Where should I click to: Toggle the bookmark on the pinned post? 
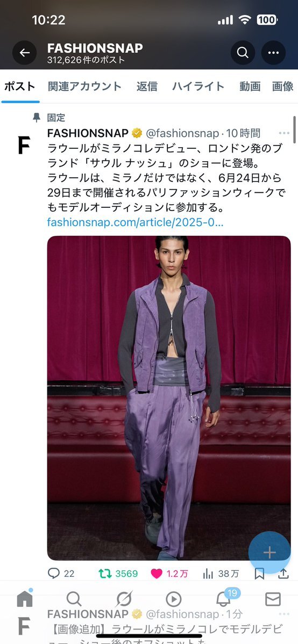click(x=259, y=573)
